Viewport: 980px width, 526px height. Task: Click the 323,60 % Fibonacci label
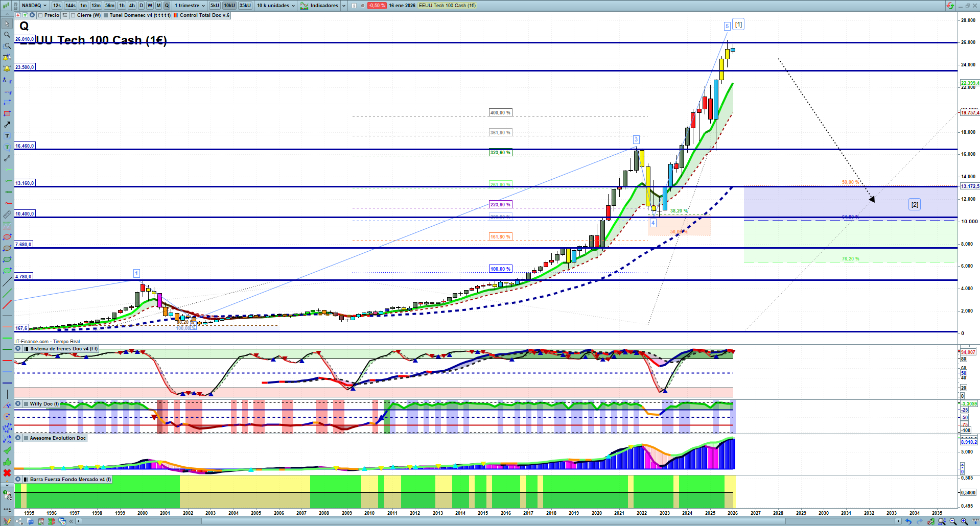[x=501, y=153]
